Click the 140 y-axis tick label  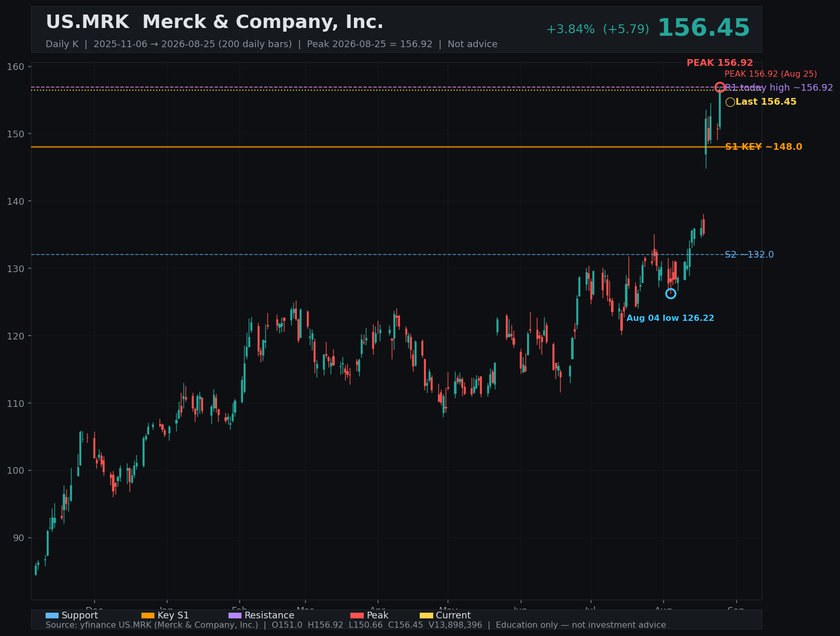click(x=16, y=201)
